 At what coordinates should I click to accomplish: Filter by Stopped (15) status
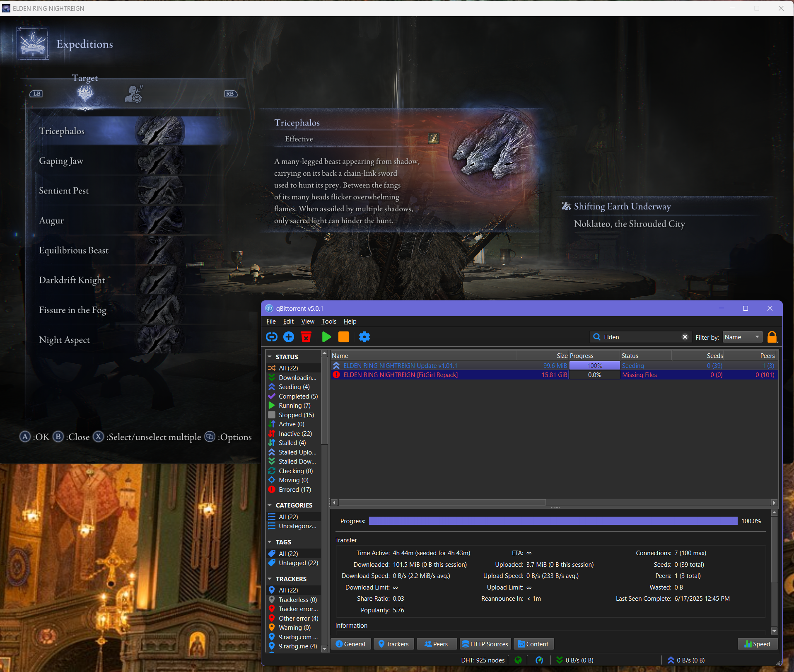click(x=294, y=415)
